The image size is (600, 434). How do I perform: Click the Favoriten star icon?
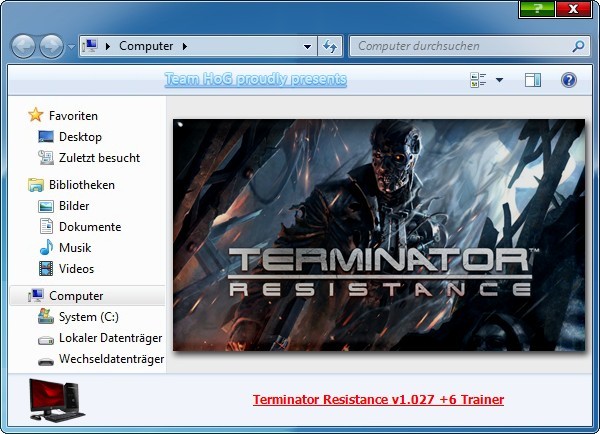pos(36,115)
